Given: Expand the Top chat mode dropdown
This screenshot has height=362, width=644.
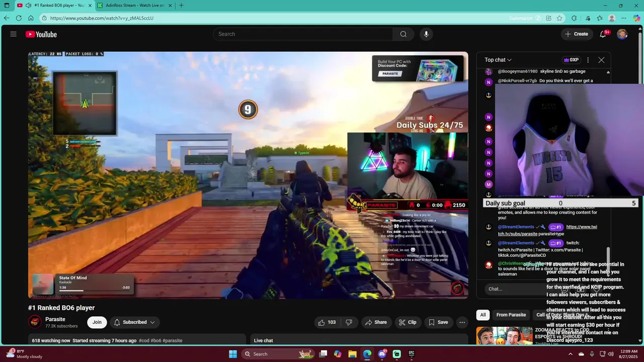Looking at the screenshot, I should click(x=498, y=60).
